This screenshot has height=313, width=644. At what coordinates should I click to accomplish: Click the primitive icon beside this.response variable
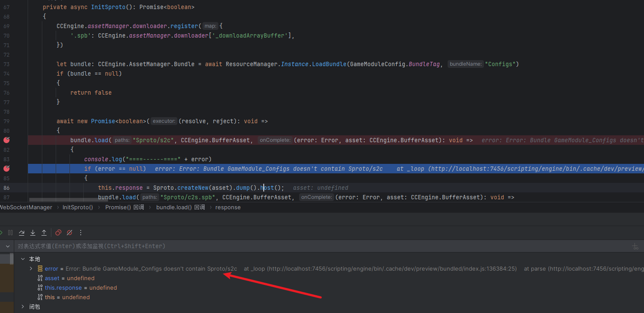coord(40,288)
